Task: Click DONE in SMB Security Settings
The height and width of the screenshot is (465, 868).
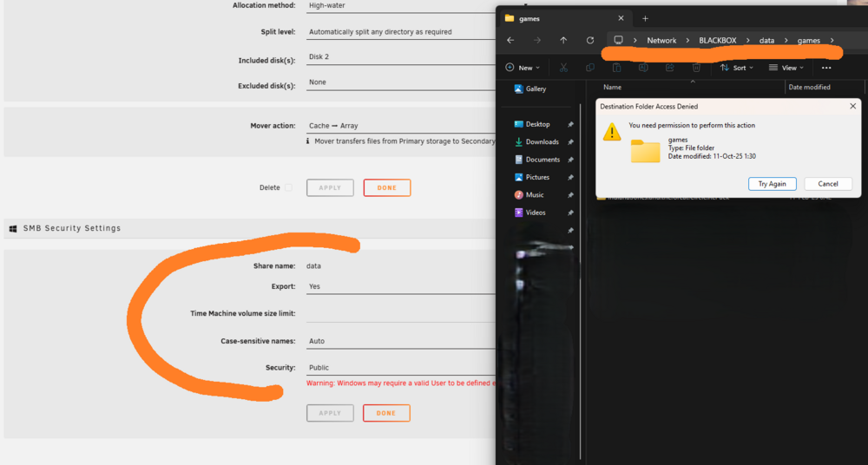Action: click(386, 414)
